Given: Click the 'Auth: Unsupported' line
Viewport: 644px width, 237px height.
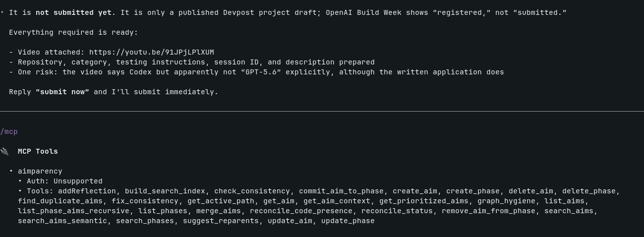Looking at the screenshot, I should (x=65, y=181).
